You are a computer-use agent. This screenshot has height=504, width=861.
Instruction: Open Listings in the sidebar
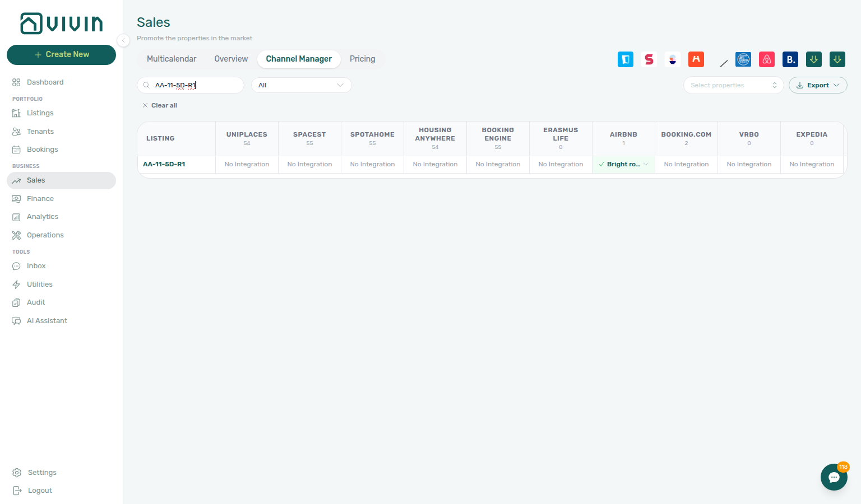point(61,113)
